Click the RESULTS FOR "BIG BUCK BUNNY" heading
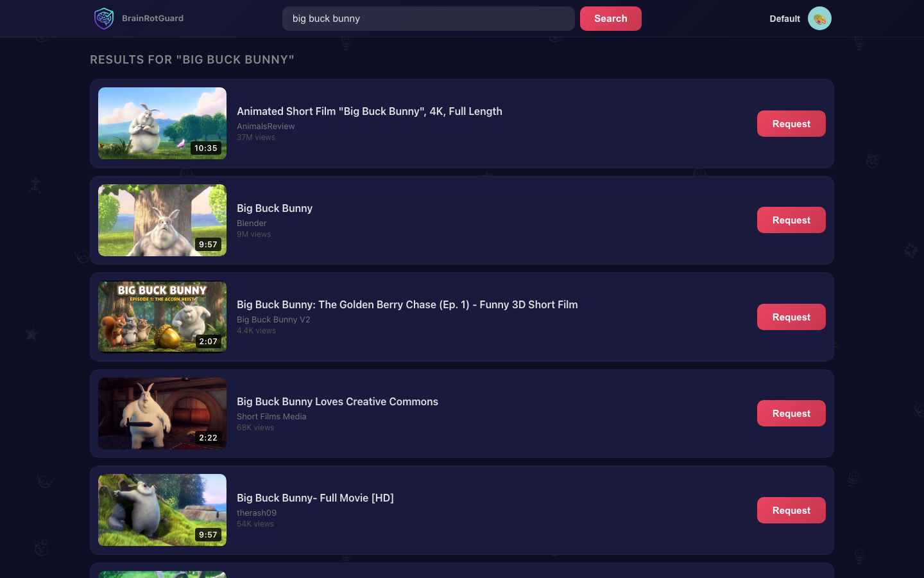This screenshot has height=578, width=924. 192,60
